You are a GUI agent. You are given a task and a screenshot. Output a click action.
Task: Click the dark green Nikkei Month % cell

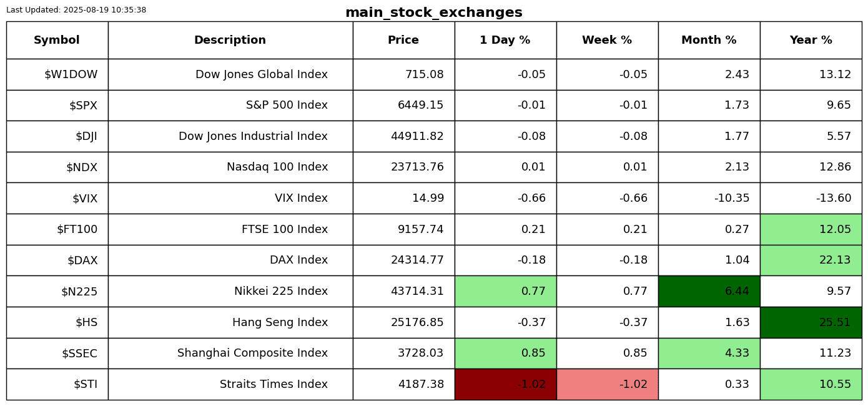pos(709,292)
